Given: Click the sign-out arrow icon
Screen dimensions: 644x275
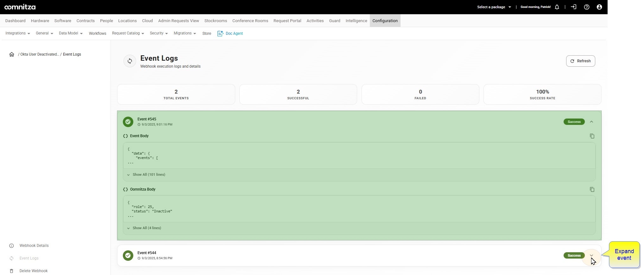Looking at the screenshot, I should pyautogui.click(x=574, y=7).
